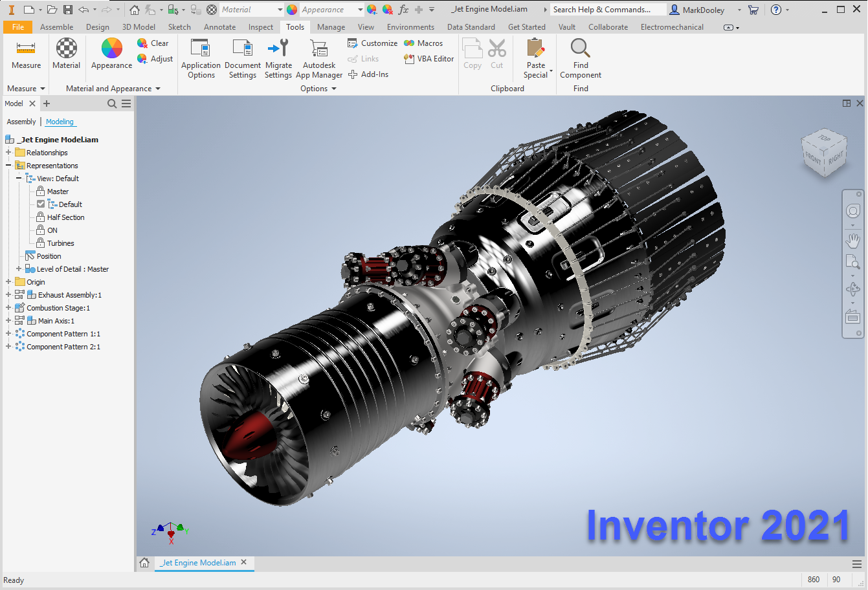The width and height of the screenshot is (868, 590).
Task: Select the Measure tool
Action: pyautogui.click(x=26, y=58)
